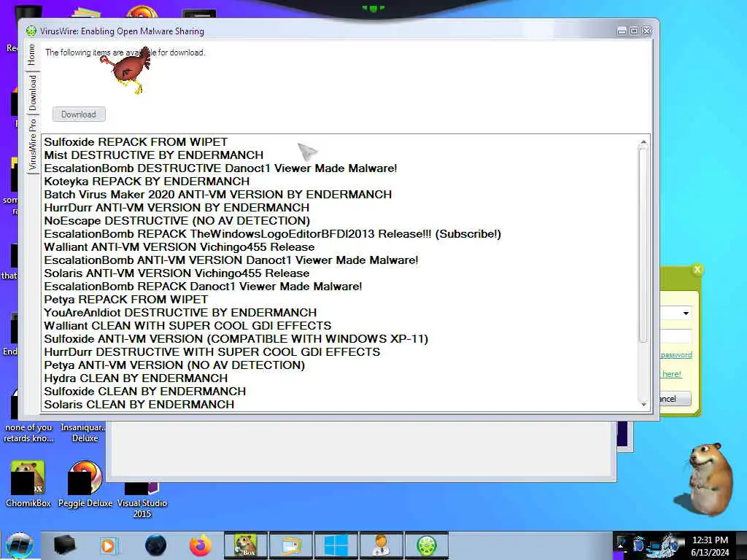The width and height of the screenshot is (747, 560).
Task: Open the Peggle Deluxe desktop shortcut
Action: [85, 484]
